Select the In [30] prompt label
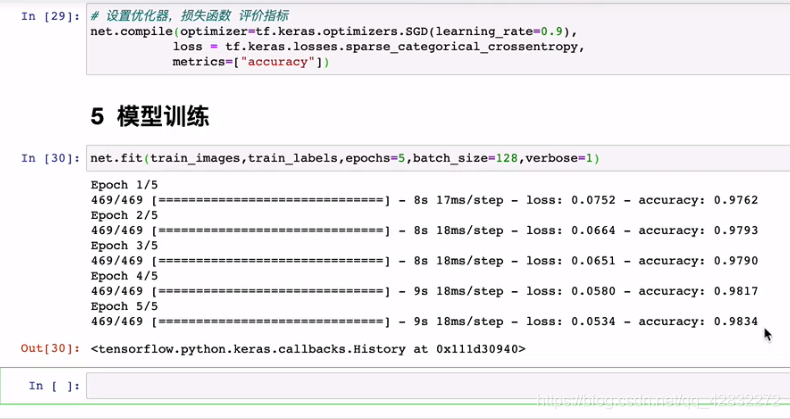This screenshot has height=419, width=790. point(50,159)
